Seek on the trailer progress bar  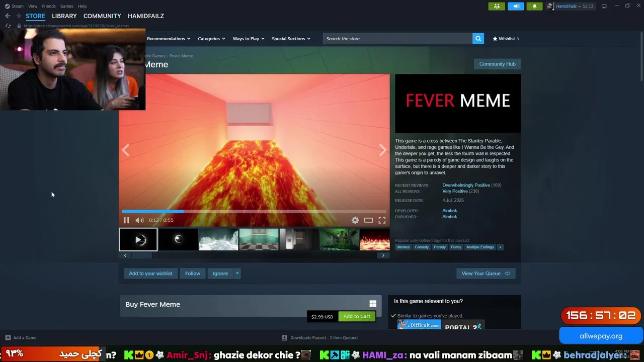point(254,212)
